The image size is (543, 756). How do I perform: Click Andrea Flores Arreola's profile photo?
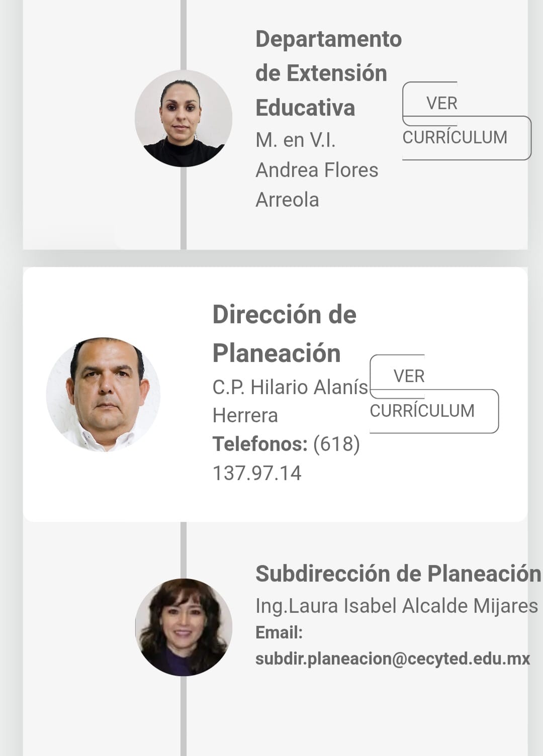tap(184, 119)
